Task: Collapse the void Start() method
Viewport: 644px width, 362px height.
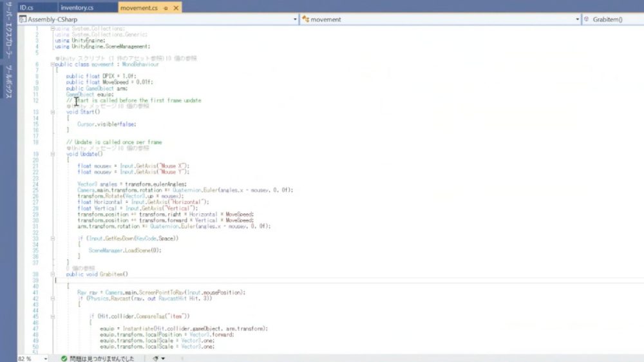Action: click(53, 112)
